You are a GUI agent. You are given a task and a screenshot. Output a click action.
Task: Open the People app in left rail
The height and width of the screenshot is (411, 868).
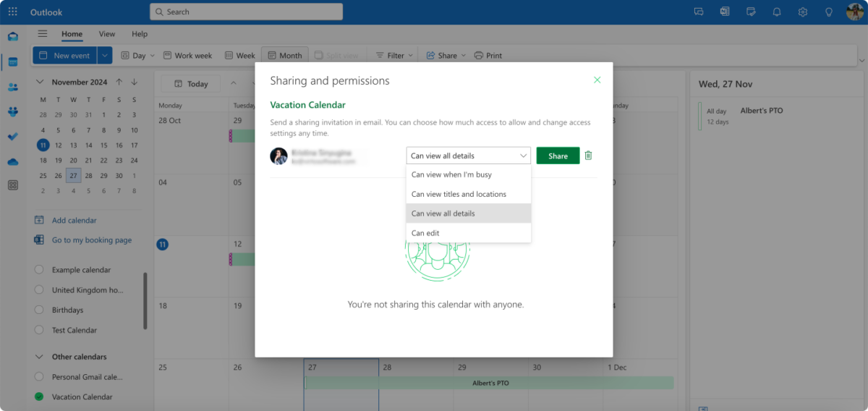pos(12,87)
